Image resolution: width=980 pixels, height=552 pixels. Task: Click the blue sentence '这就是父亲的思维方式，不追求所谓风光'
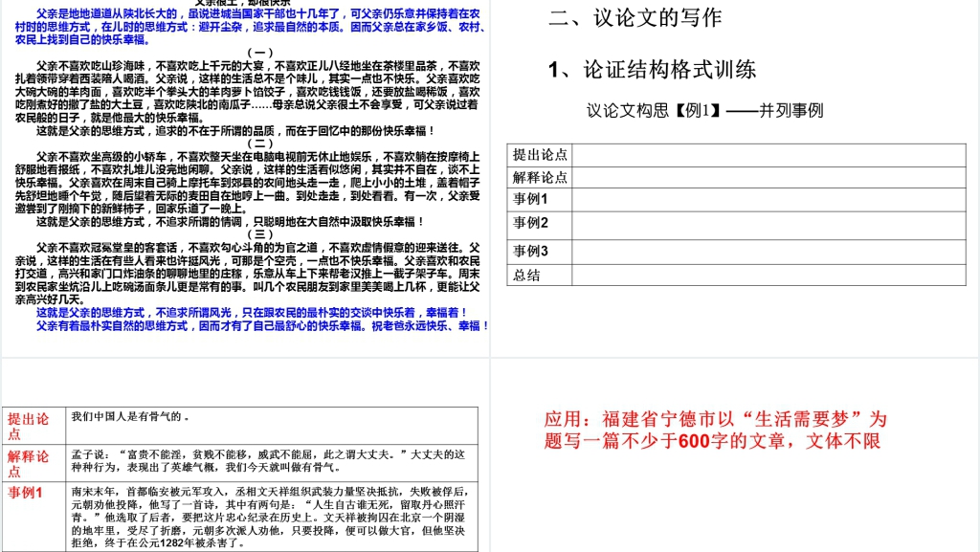pos(252,312)
